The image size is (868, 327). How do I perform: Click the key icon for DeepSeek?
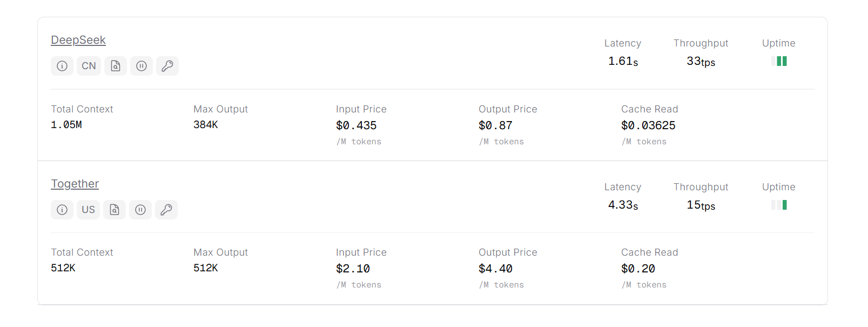[167, 66]
